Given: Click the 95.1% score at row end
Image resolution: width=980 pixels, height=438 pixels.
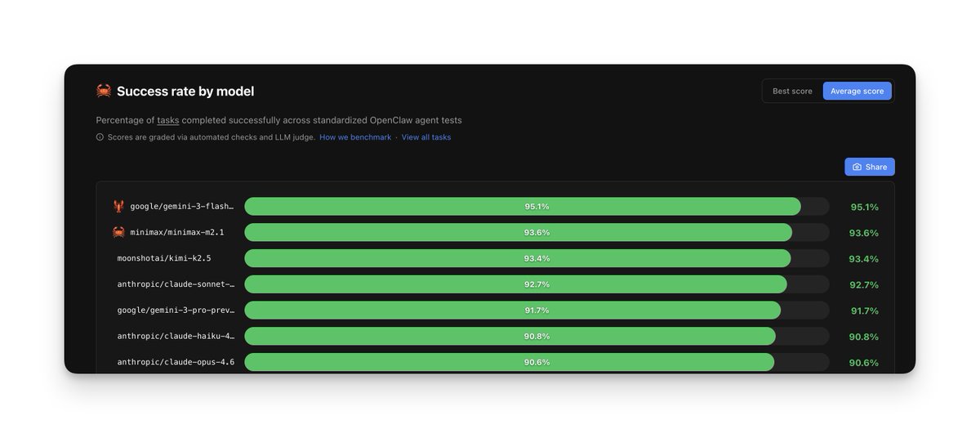Looking at the screenshot, I should click(x=864, y=207).
